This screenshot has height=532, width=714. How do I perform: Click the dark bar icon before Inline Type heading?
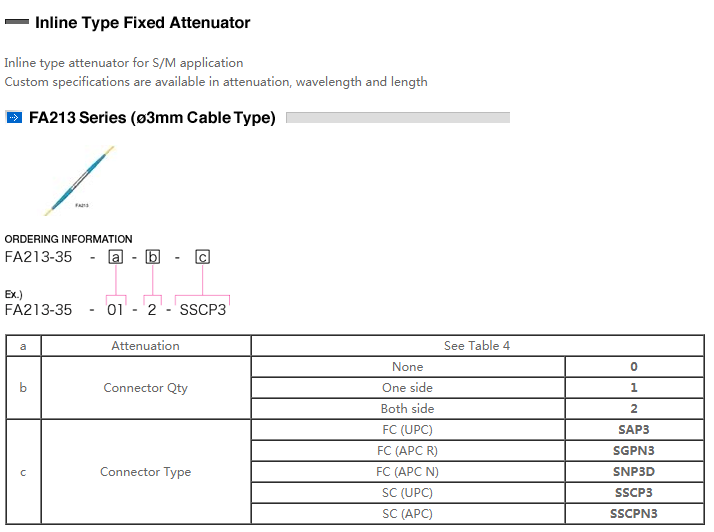pyautogui.click(x=16, y=22)
